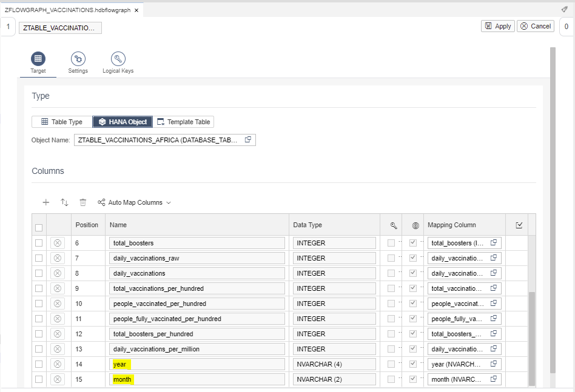
Task: Select row checkbox for year
Action: 39,364
